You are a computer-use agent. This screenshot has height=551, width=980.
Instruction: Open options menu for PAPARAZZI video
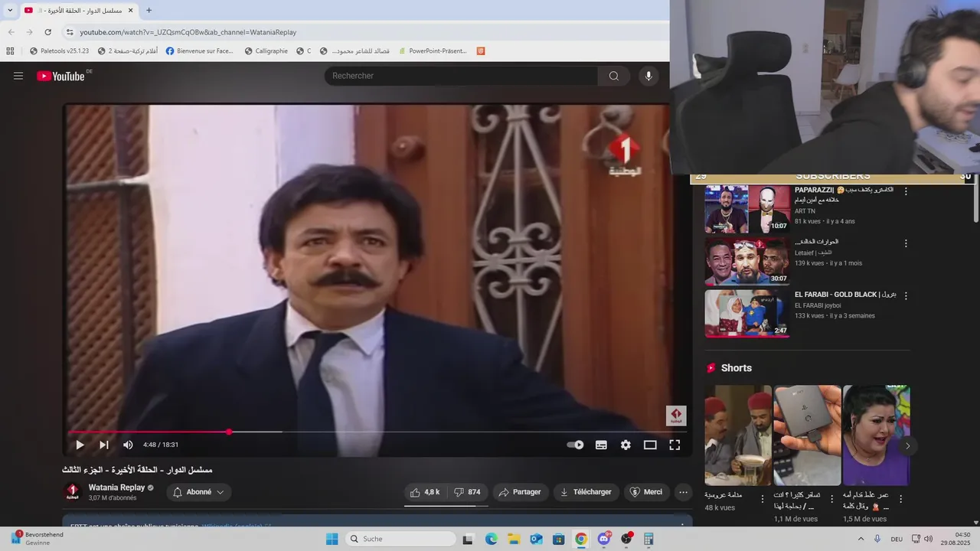click(906, 191)
